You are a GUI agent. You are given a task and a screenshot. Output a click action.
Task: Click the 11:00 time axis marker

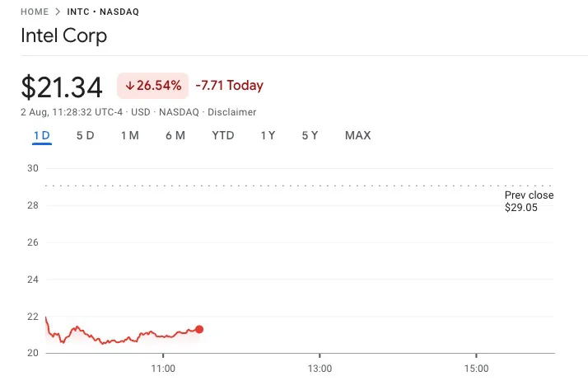[163, 369]
